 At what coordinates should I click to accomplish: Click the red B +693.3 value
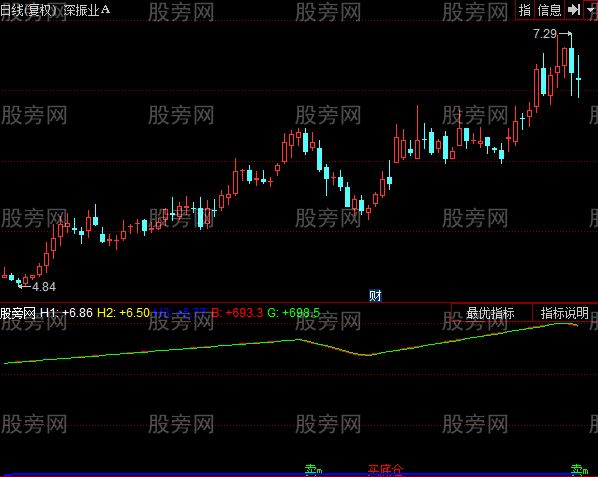point(237,313)
